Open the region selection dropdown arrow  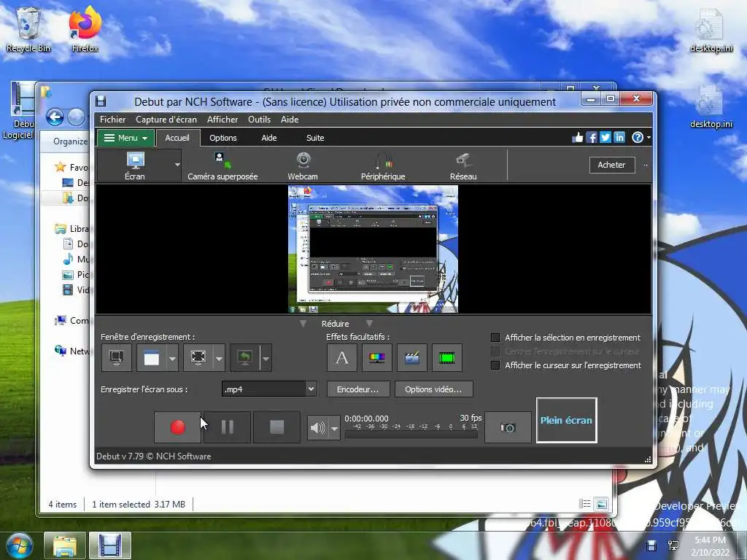tap(219, 357)
